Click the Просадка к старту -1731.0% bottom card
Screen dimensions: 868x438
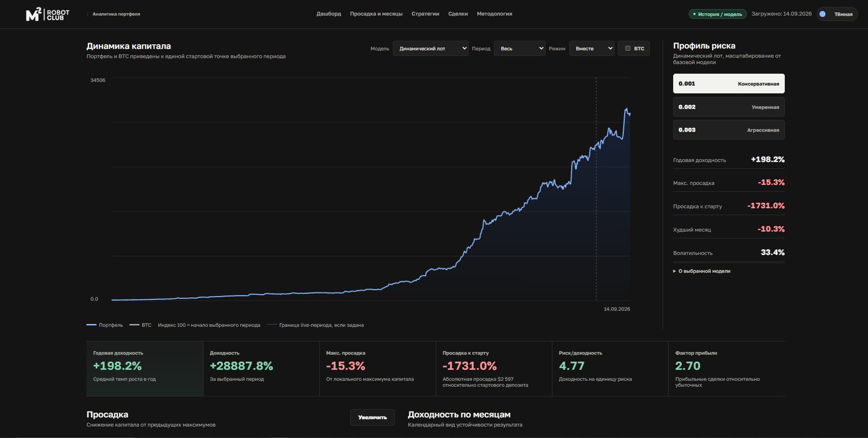pos(494,368)
